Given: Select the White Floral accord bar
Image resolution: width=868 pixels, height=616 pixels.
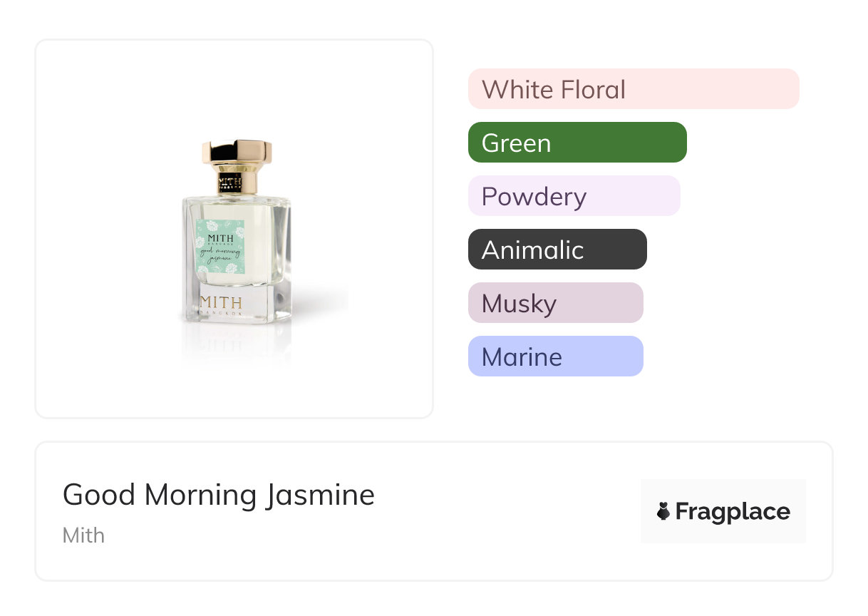Looking at the screenshot, I should click(x=634, y=89).
